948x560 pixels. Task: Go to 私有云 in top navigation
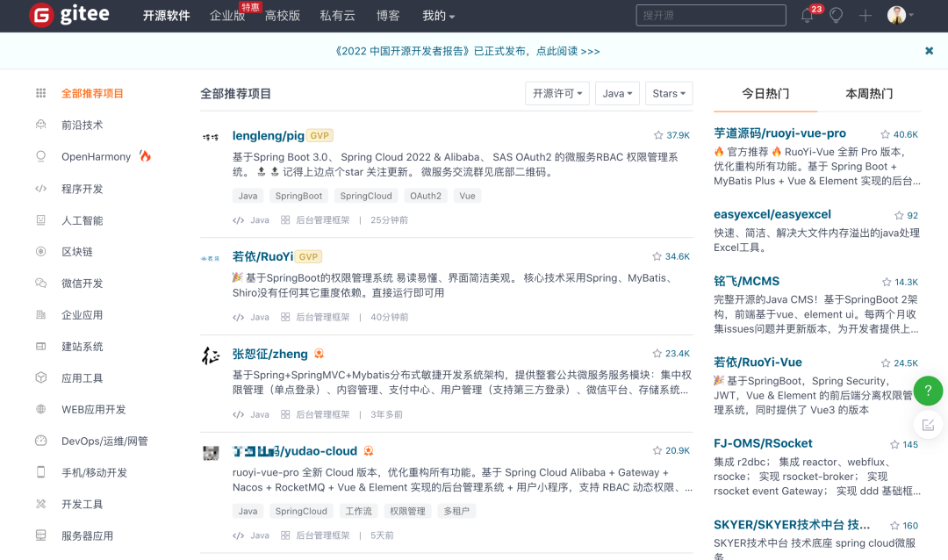point(337,16)
